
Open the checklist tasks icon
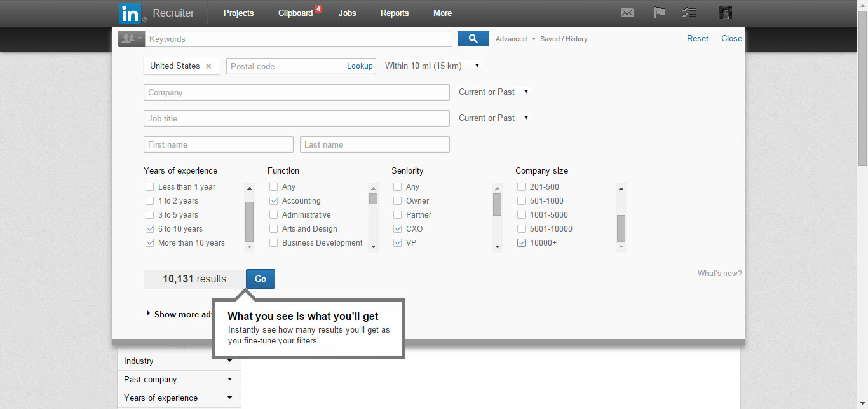(689, 13)
